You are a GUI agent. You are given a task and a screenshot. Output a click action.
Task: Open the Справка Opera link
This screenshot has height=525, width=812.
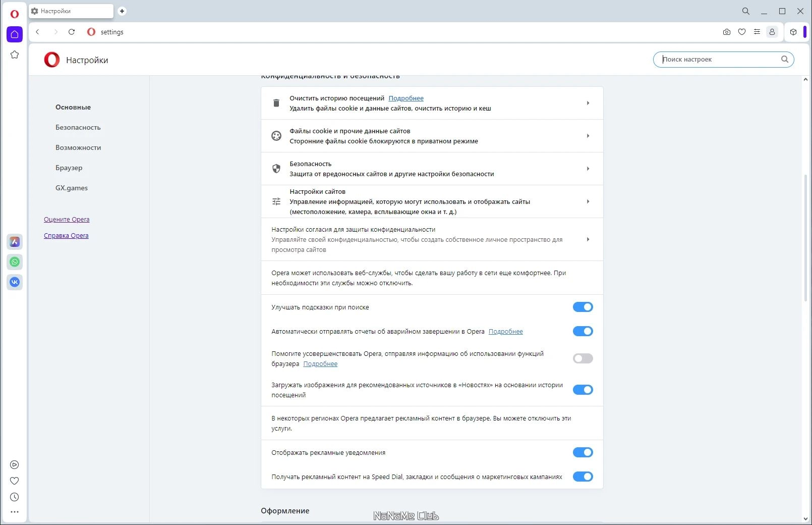point(66,235)
